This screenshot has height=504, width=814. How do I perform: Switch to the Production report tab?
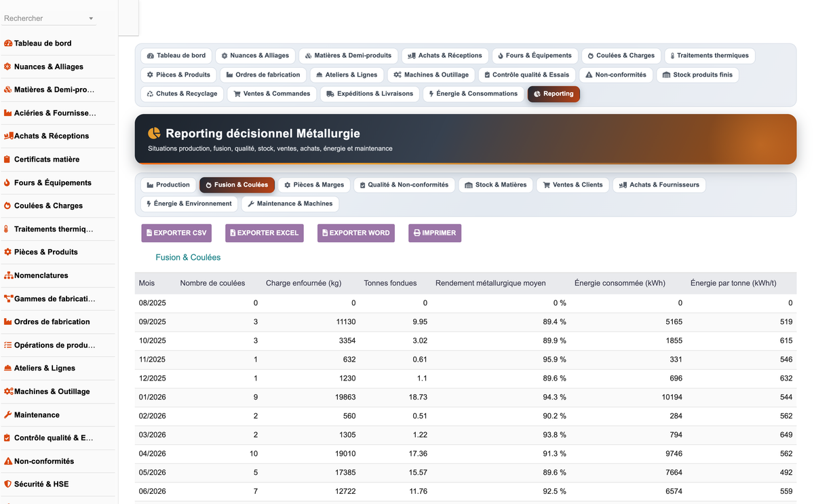[168, 185]
